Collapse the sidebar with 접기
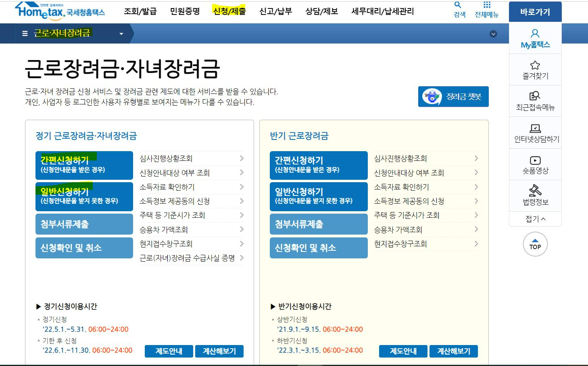The image size is (588, 366). pyautogui.click(x=535, y=219)
